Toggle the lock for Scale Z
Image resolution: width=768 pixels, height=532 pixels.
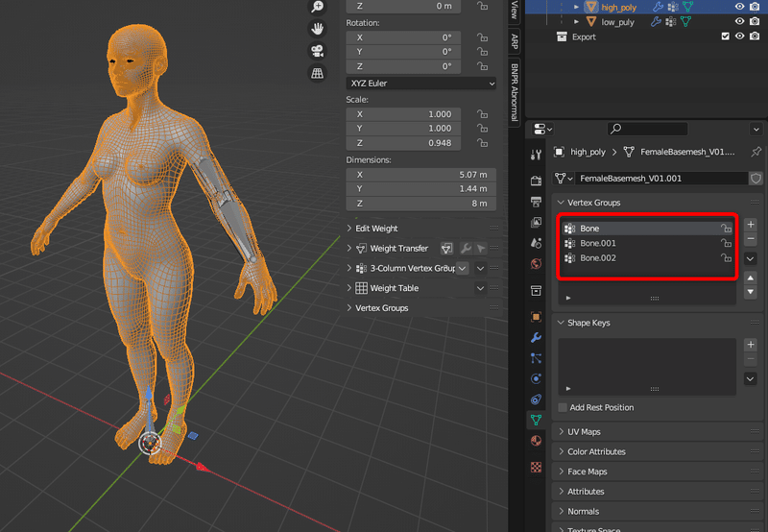coord(483,142)
